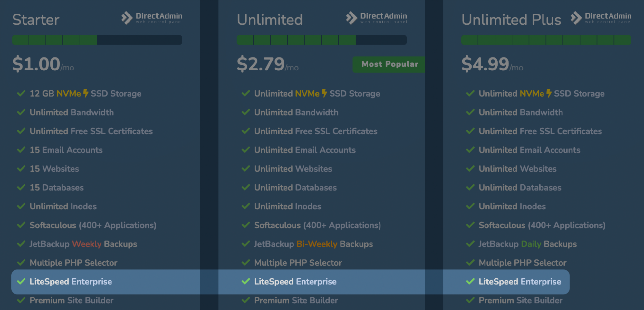Viewport: 644px width, 310px height.
Task: Click the DirectAdmin logo on the Starter plan
Action: [152, 18]
